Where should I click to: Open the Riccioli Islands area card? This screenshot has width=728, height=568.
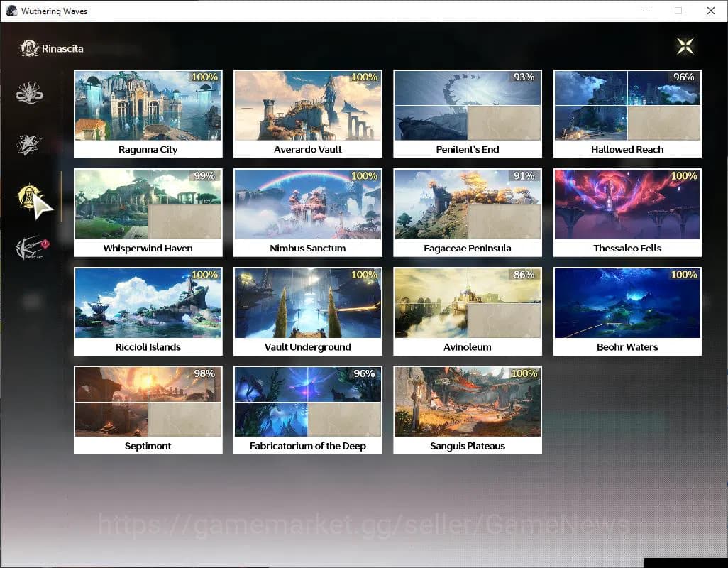coord(148,310)
